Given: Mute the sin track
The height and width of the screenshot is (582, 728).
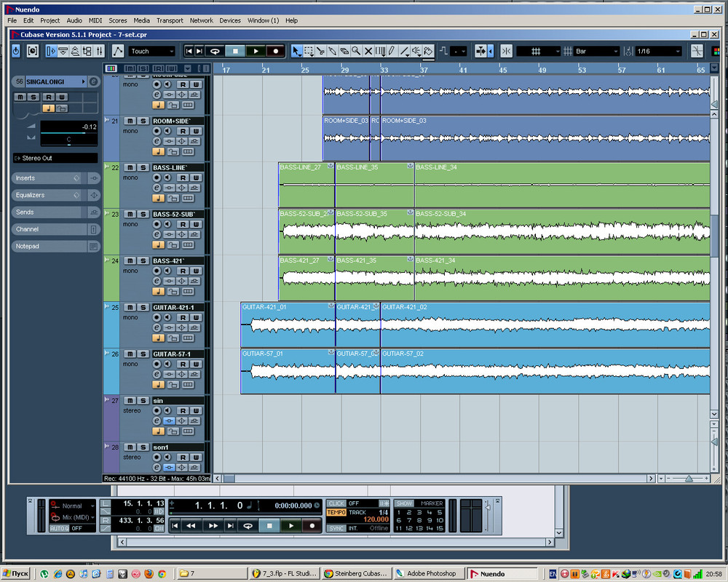Looking at the screenshot, I should click(x=130, y=401).
